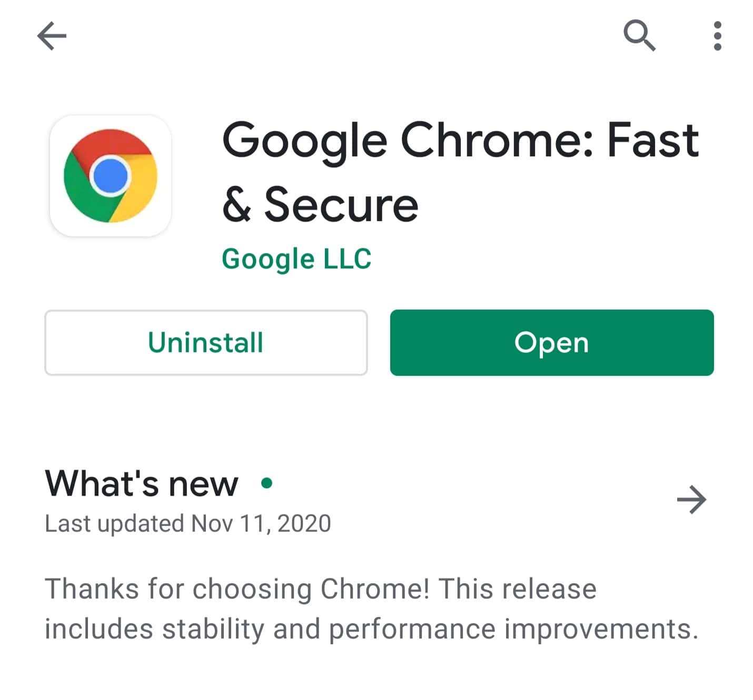Viewport: 753px width, 700px height.
Task: Expand What's new with right arrow
Action: 691,499
